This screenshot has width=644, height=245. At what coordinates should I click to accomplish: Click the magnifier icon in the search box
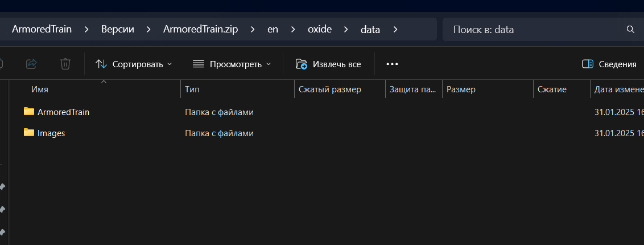tap(630, 29)
